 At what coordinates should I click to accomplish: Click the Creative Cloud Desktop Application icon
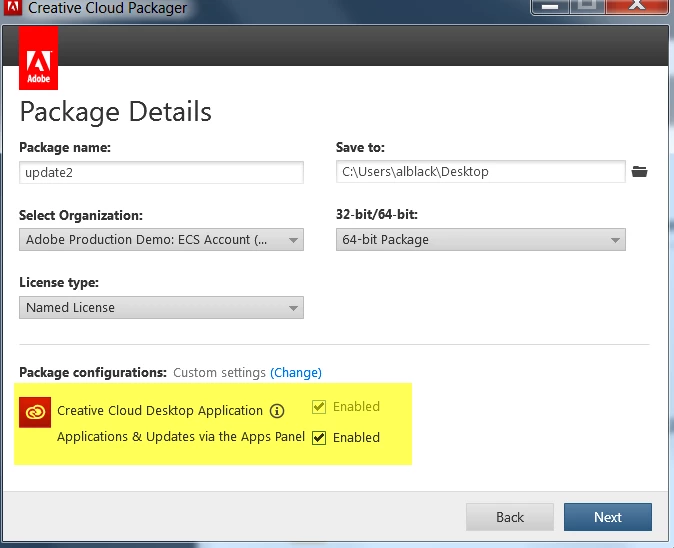35,412
